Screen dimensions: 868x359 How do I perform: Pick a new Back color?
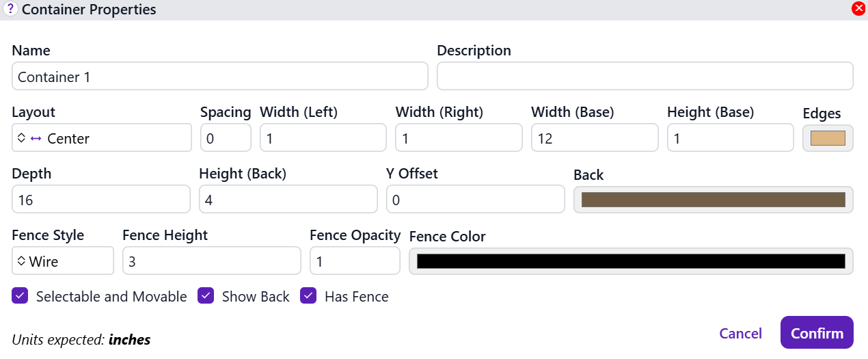[713, 200]
